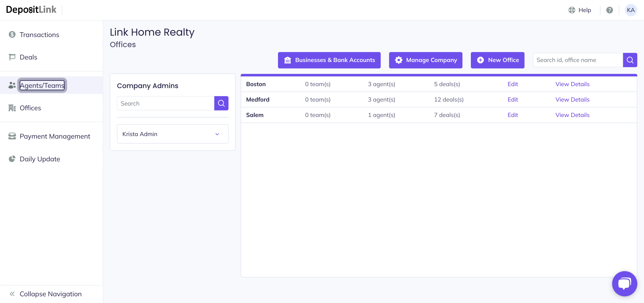Click the Deals flag icon

click(x=12, y=57)
